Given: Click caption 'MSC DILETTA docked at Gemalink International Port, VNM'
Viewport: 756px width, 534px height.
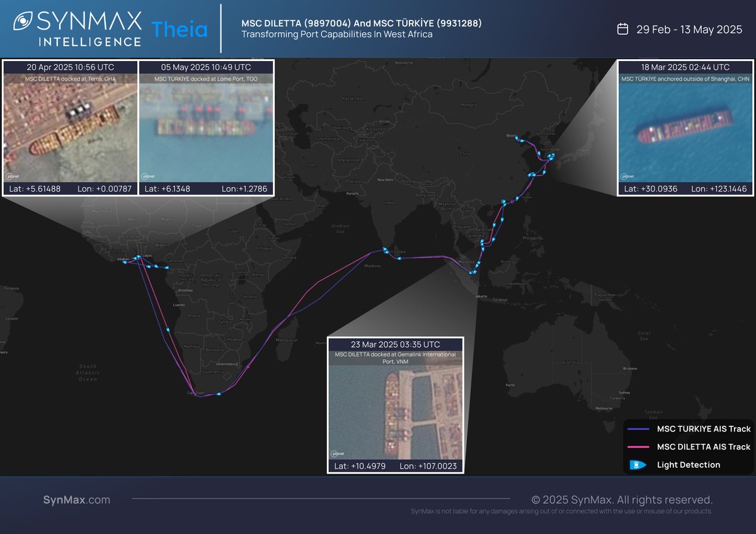Looking at the screenshot, I should tap(396, 358).
